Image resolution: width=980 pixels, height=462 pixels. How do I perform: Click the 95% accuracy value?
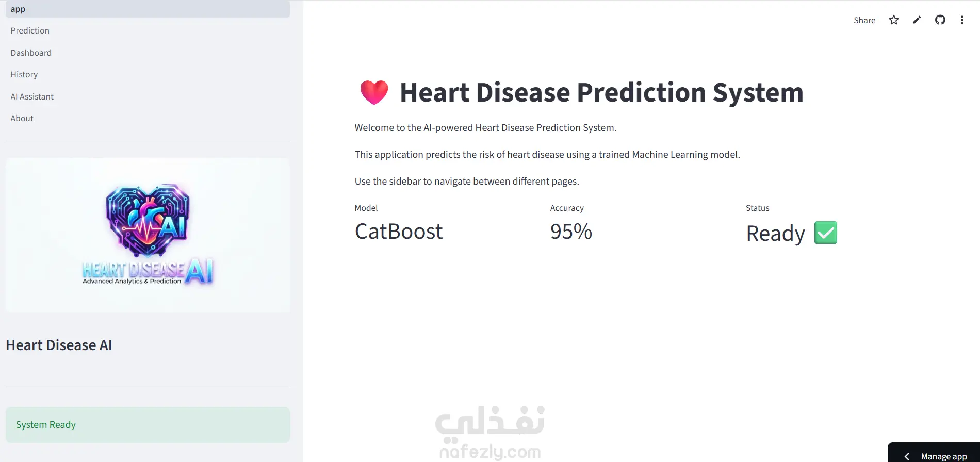pyautogui.click(x=571, y=232)
